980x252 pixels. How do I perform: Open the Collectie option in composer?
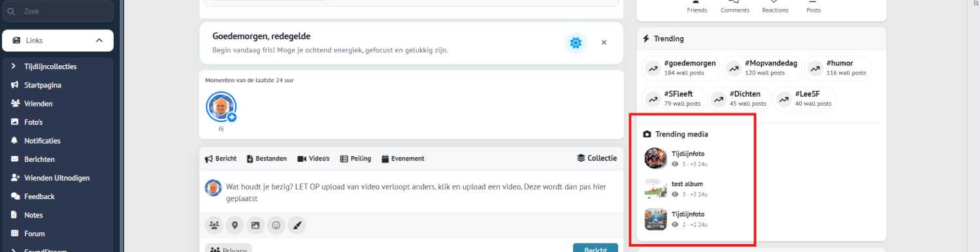[x=597, y=158]
